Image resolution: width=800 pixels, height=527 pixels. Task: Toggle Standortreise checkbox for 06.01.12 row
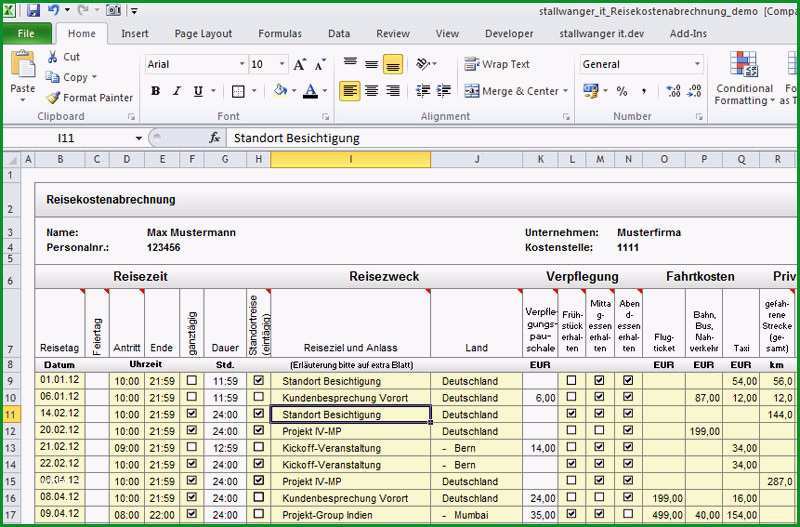pyautogui.click(x=259, y=396)
